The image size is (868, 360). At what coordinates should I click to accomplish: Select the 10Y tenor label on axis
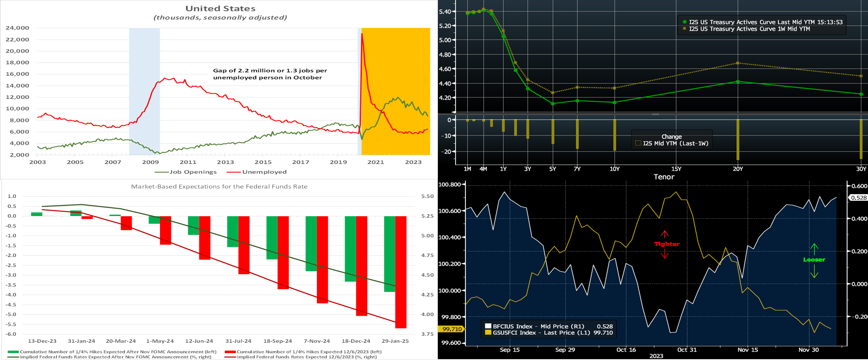[615, 169]
